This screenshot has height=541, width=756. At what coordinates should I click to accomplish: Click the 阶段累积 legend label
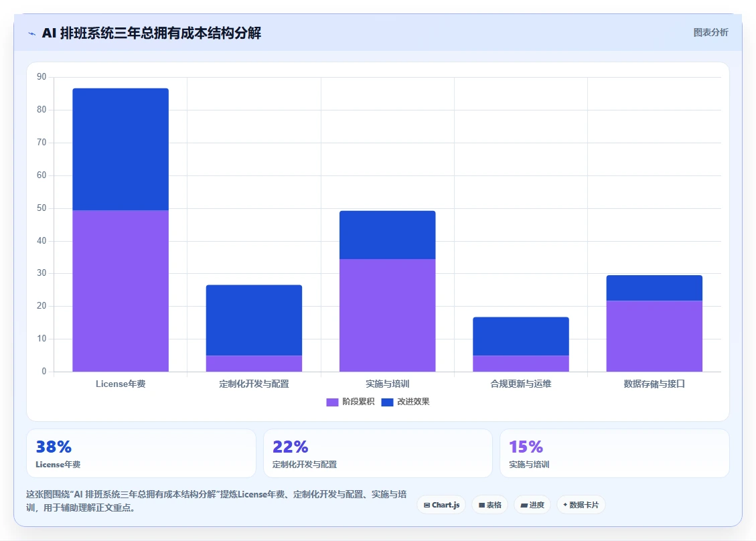click(x=358, y=402)
